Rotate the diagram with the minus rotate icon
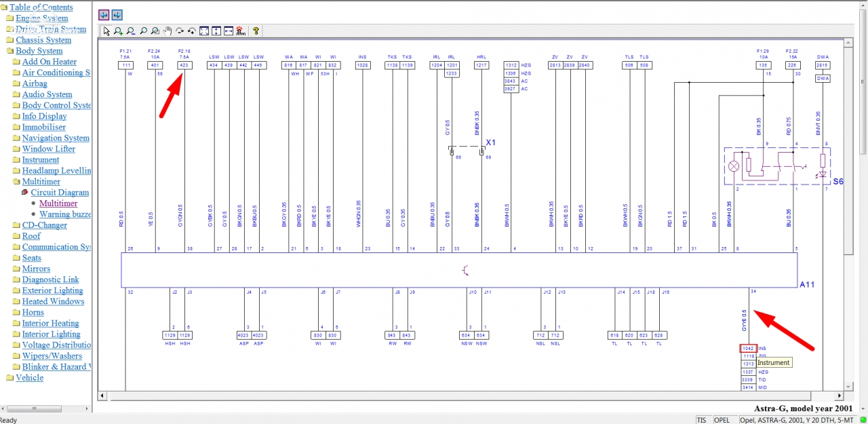This screenshot has width=868, height=424. [180, 31]
